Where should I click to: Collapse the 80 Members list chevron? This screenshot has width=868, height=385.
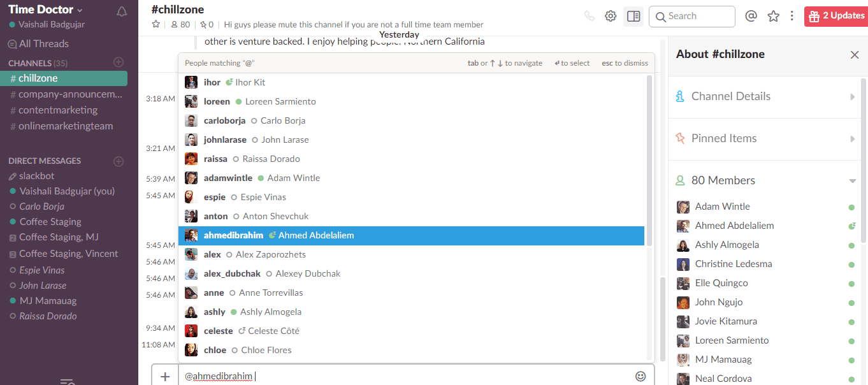tap(852, 180)
